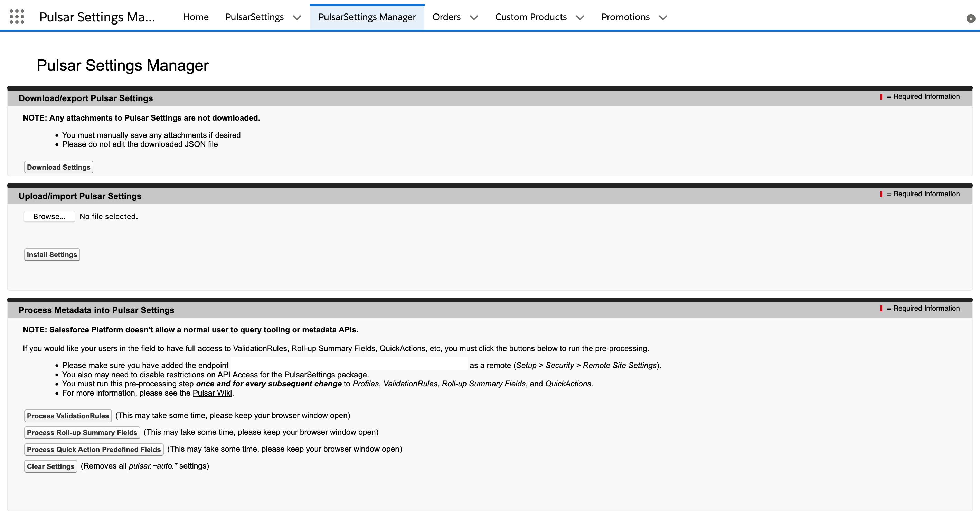Click Browse to choose a settings file

[x=49, y=216]
